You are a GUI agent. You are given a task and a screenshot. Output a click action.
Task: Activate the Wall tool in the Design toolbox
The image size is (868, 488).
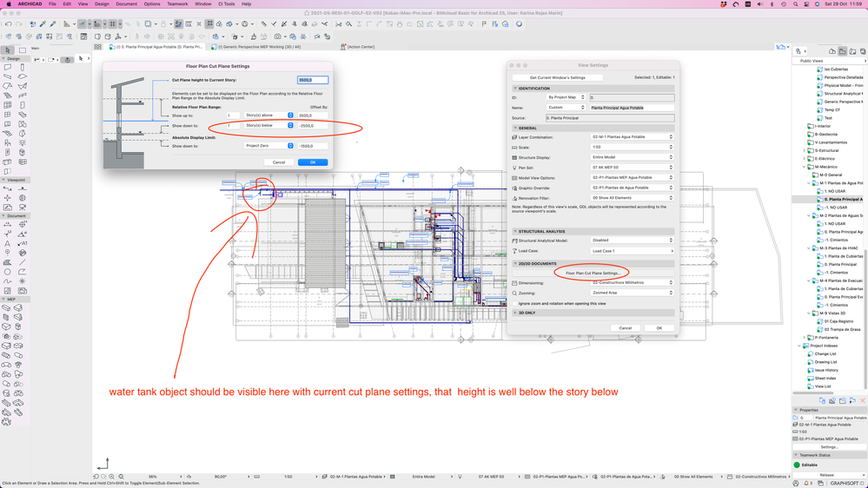pyautogui.click(x=7, y=67)
